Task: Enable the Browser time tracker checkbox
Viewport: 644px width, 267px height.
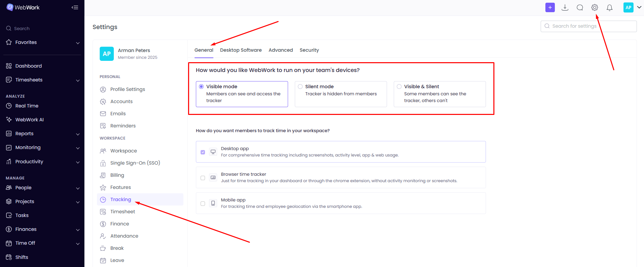Action: [203, 178]
